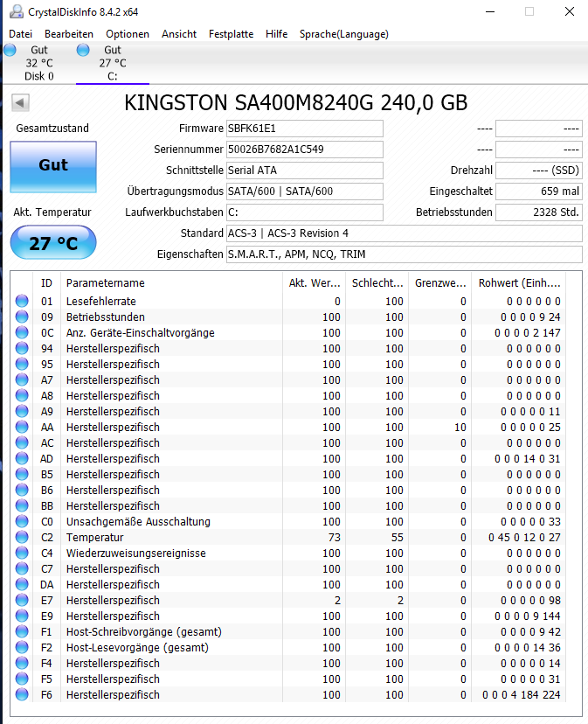Select the C: drive tab
This screenshot has width=588, height=724.
pos(113,63)
